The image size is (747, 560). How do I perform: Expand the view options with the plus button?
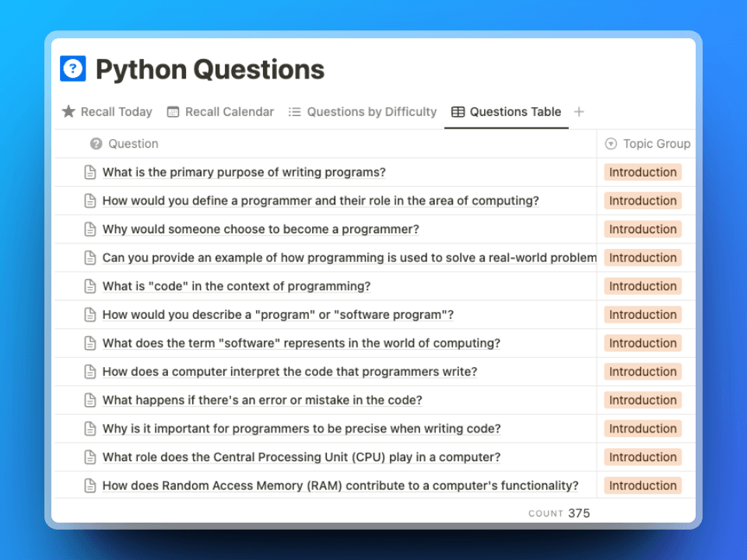point(579,111)
